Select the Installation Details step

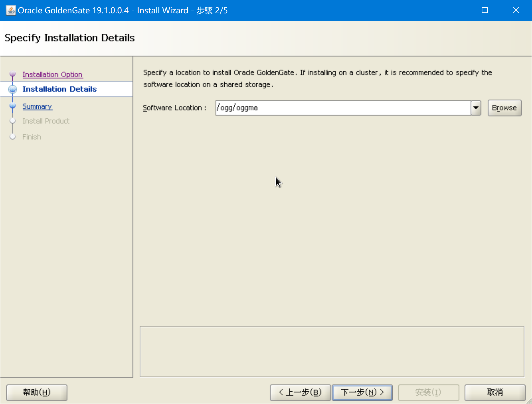(x=60, y=89)
